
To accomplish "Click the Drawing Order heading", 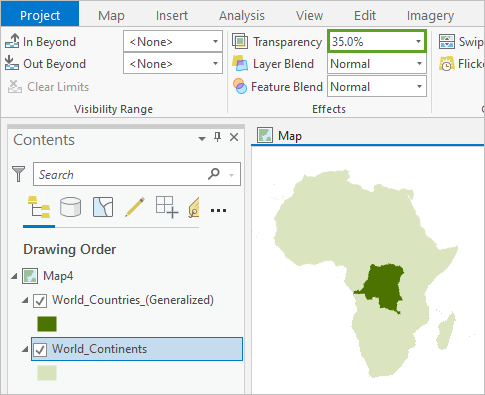I will [x=70, y=249].
